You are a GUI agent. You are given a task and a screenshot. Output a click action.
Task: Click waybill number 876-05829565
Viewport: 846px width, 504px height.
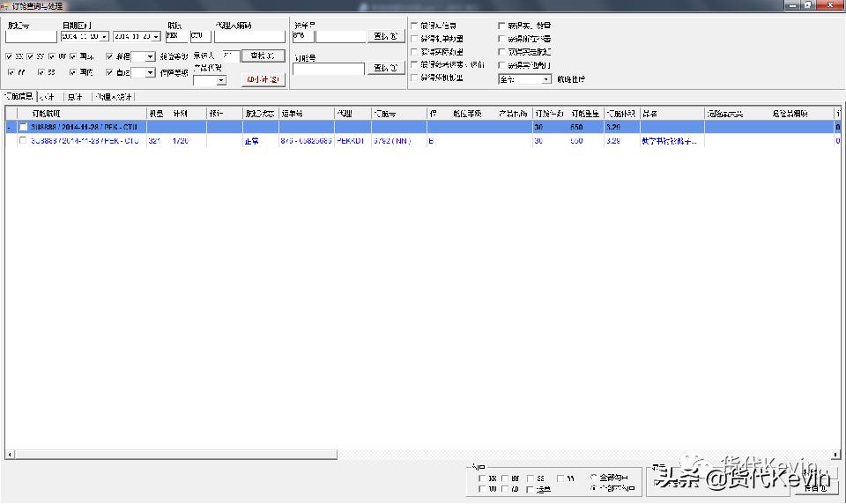coord(306,141)
